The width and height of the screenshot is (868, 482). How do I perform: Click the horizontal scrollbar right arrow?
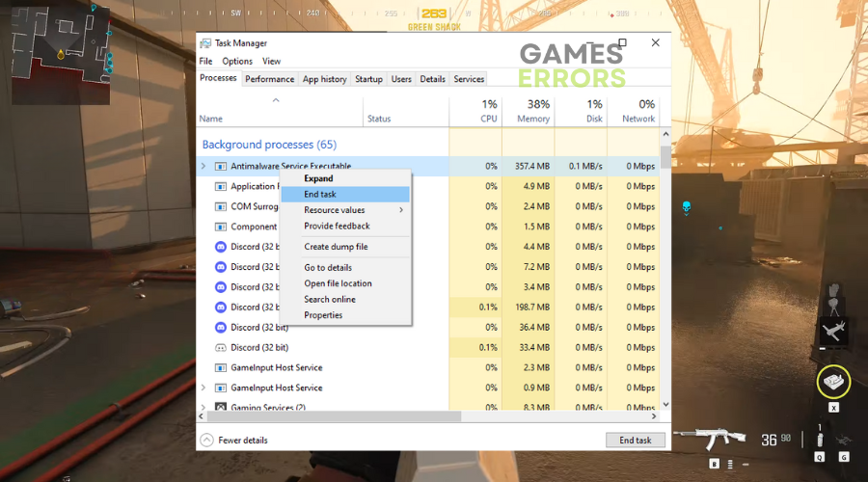point(654,416)
